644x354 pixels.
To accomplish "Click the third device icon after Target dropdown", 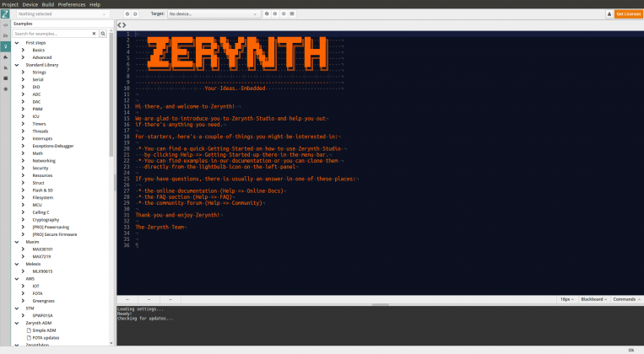I will point(284,14).
